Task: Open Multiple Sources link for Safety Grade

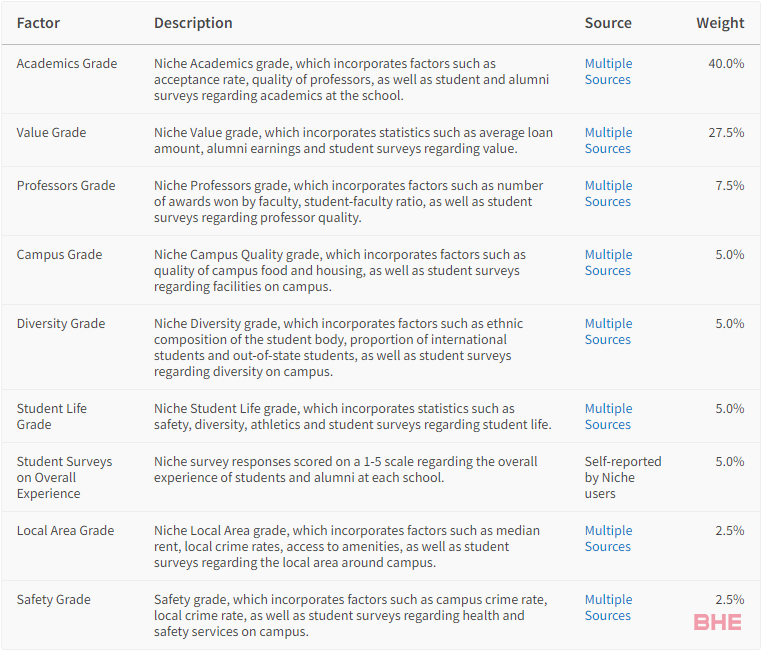Action: 608,607
